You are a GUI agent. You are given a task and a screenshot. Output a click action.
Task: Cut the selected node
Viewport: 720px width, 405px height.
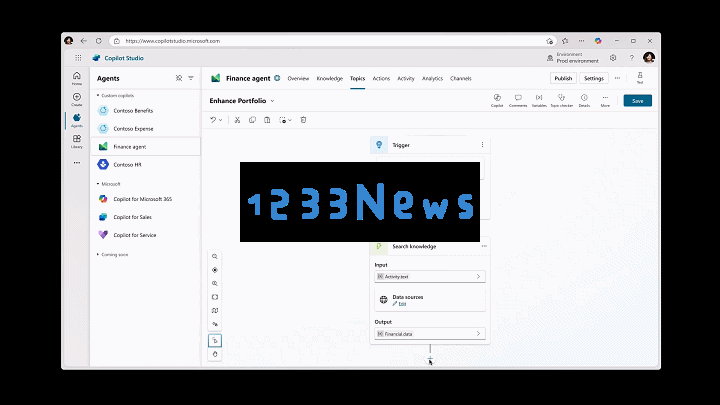point(237,120)
